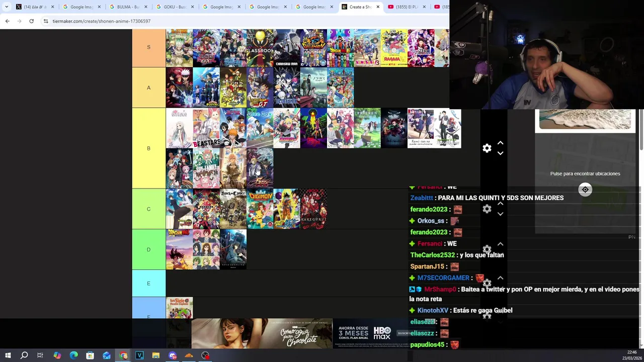The height and width of the screenshot is (362, 644).
Task: Click chat username Zeabittt
Action: [422, 198]
